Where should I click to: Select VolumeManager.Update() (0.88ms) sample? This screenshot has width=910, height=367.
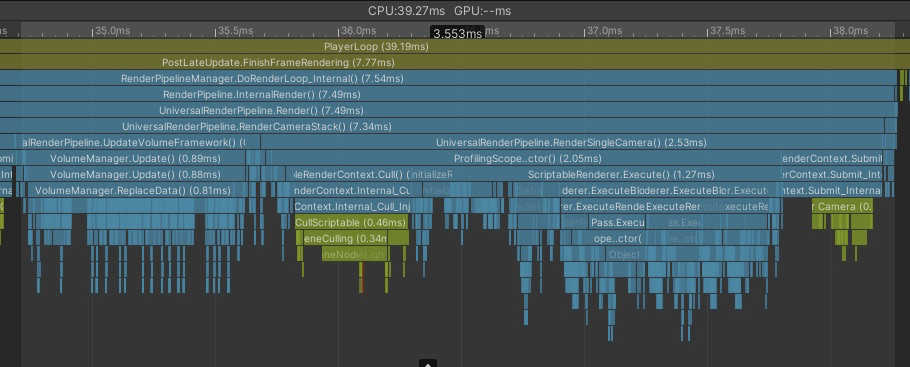pyautogui.click(x=135, y=174)
